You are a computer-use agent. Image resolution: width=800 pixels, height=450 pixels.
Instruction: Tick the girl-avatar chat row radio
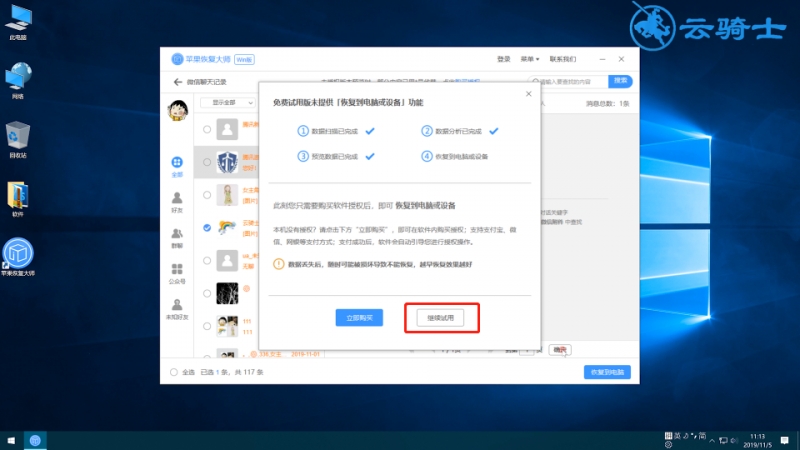point(207,195)
